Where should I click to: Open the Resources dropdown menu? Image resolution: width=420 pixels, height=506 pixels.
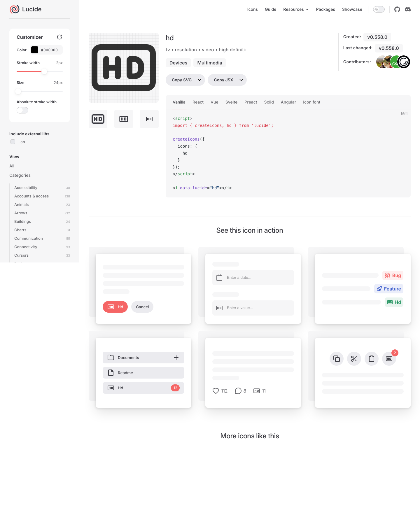(296, 9)
